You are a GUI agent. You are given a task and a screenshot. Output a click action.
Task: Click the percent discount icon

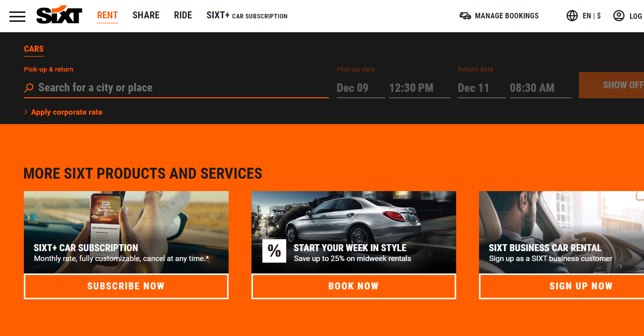(274, 251)
